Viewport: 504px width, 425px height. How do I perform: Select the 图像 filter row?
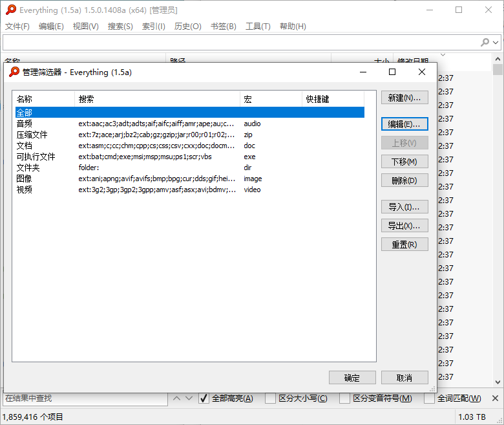(x=189, y=179)
